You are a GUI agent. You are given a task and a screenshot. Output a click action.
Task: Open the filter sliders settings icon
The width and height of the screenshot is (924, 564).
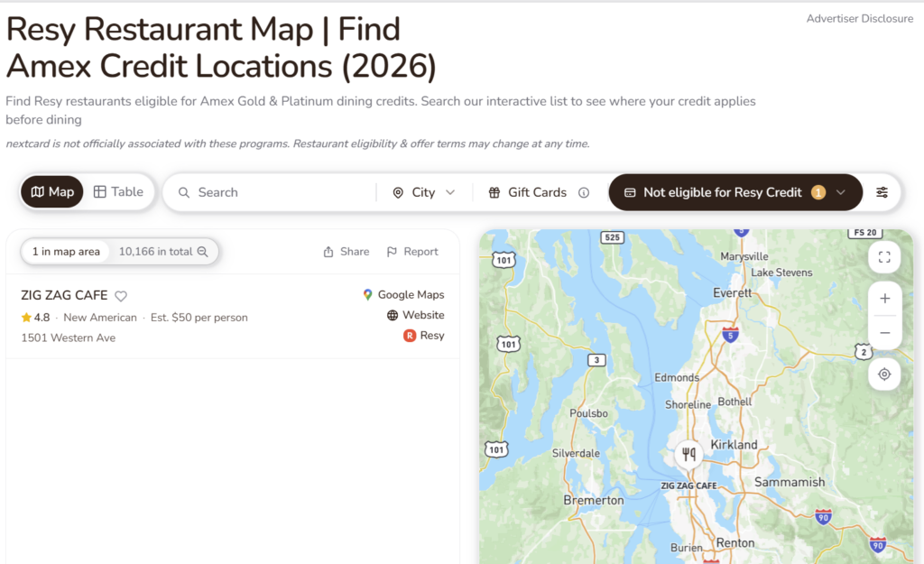882,192
